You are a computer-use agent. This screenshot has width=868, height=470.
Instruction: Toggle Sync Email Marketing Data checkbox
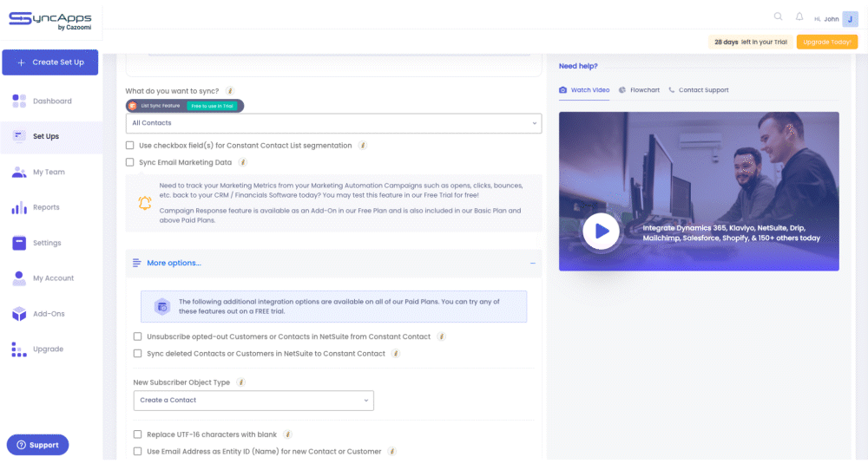129,162
